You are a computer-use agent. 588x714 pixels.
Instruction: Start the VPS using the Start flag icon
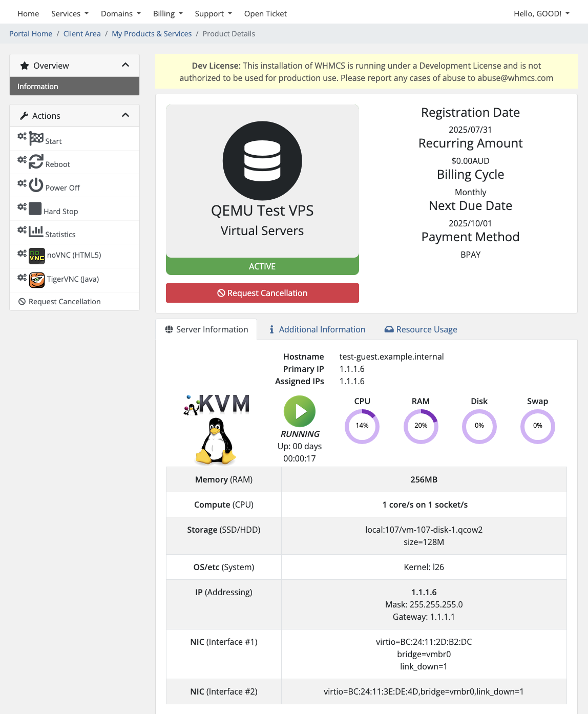[35, 138]
